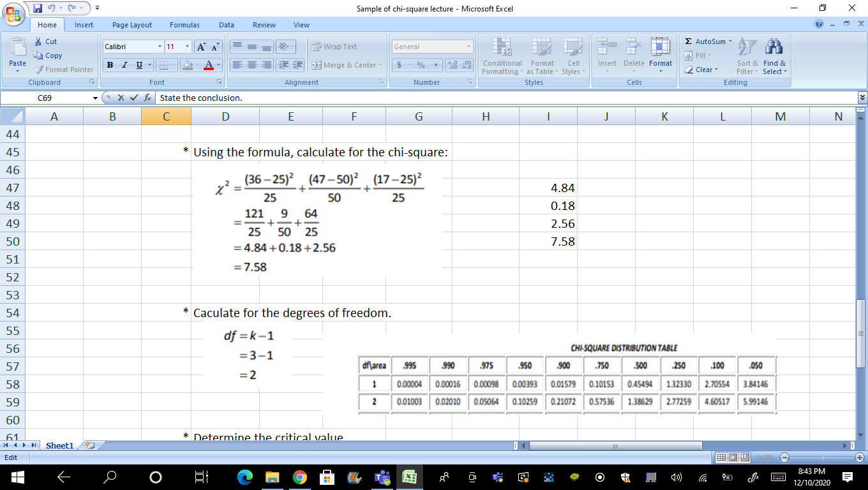The width and height of the screenshot is (868, 490).
Task: Click the font color red swatch
Action: (208, 65)
